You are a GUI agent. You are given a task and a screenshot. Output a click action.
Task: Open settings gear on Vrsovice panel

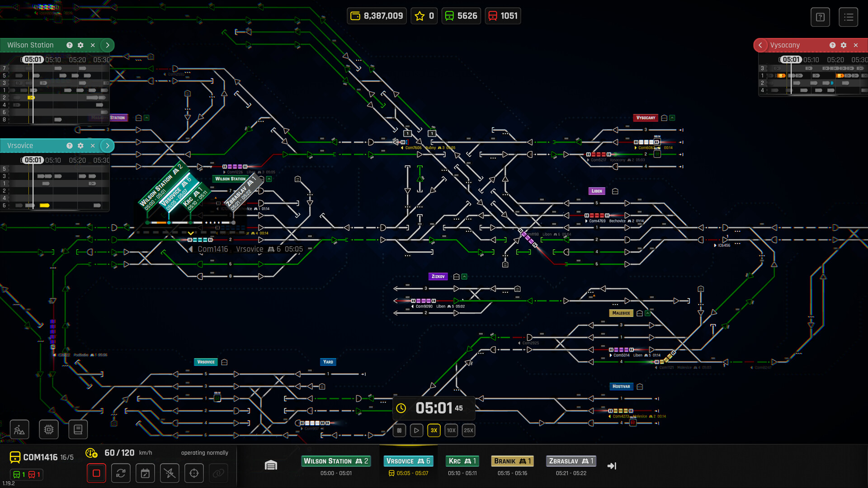click(80, 145)
